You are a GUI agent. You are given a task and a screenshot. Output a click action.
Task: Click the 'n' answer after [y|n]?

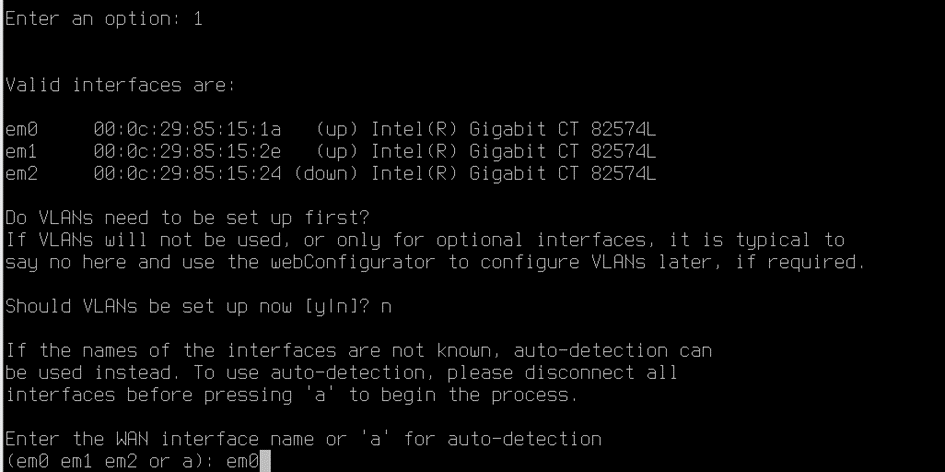[x=385, y=307]
